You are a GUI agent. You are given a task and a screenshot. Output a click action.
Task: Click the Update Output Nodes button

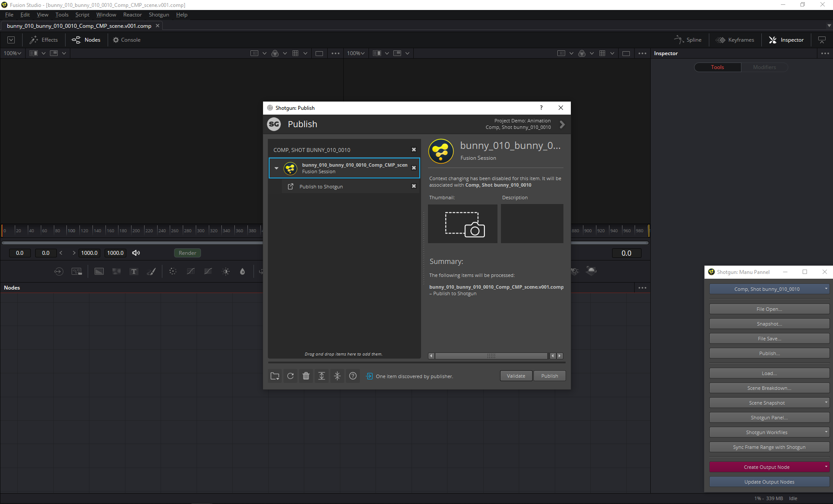(x=769, y=482)
